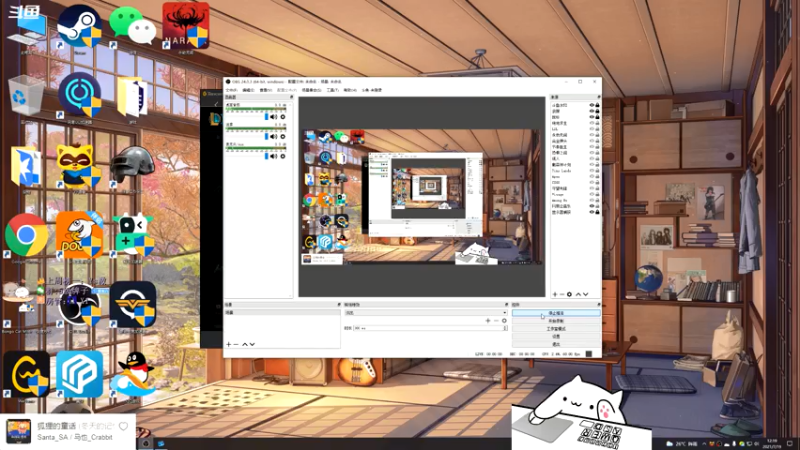The height and width of the screenshot is (450, 800).
Task: Toggle visibility of Apex source
Action: coord(592,177)
